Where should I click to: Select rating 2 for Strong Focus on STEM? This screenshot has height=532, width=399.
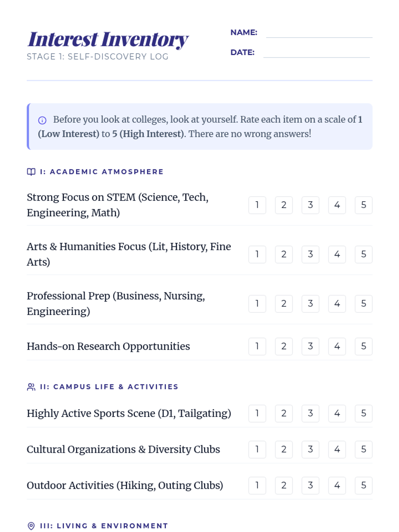point(284,205)
